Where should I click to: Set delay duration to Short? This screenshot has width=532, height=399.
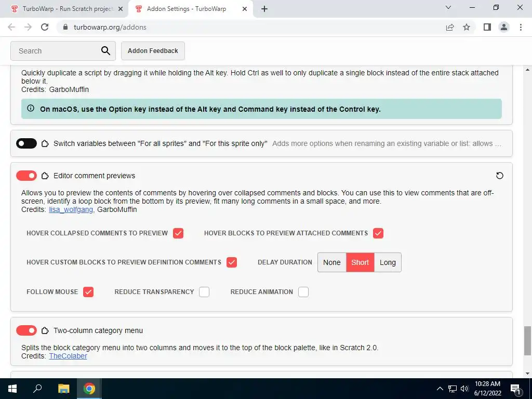pos(360,262)
